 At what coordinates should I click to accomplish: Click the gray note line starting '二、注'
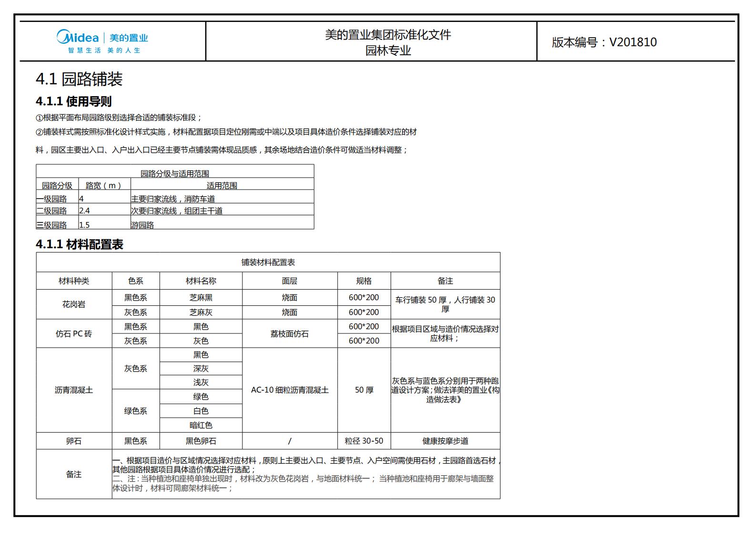click(x=303, y=484)
